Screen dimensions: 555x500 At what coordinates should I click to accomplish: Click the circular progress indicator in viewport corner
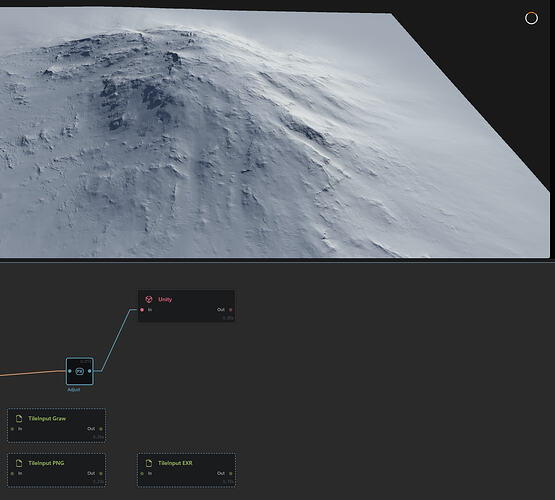(x=531, y=18)
